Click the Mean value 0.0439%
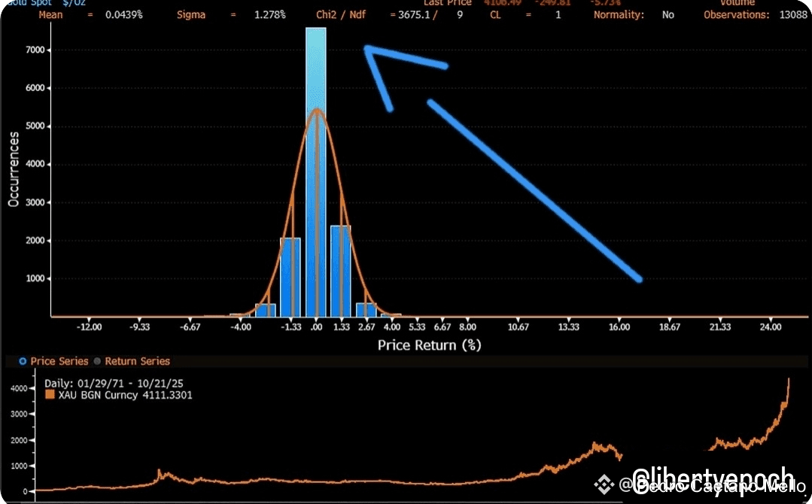This screenshot has width=812, height=504. pyautogui.click(x=123, y=15)
